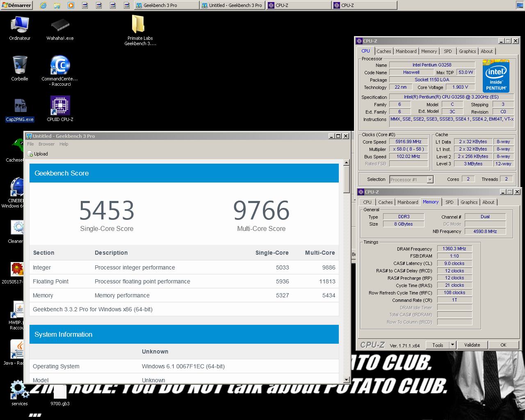Click the Geekbench vertical scrollbar thumb
This screenshot has width=525, height=420.
(346, 179)
